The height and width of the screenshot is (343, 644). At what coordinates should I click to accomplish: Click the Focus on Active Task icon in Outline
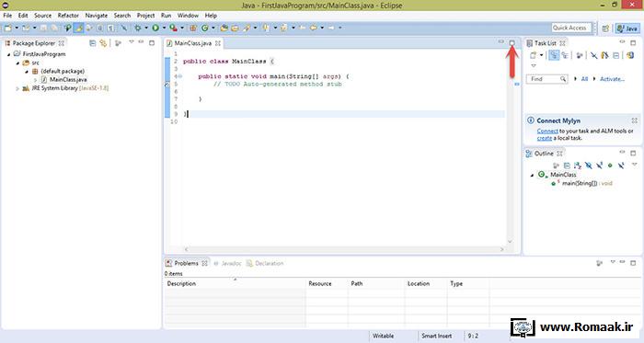556,166
